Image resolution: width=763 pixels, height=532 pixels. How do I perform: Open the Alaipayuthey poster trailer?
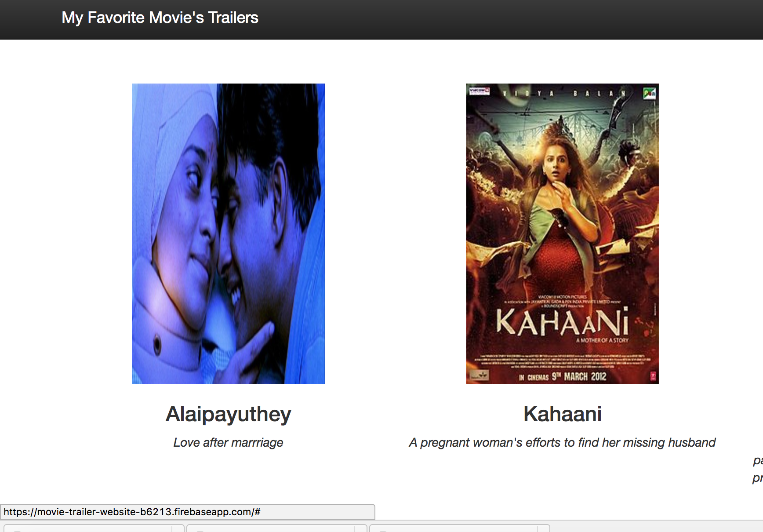229,234
